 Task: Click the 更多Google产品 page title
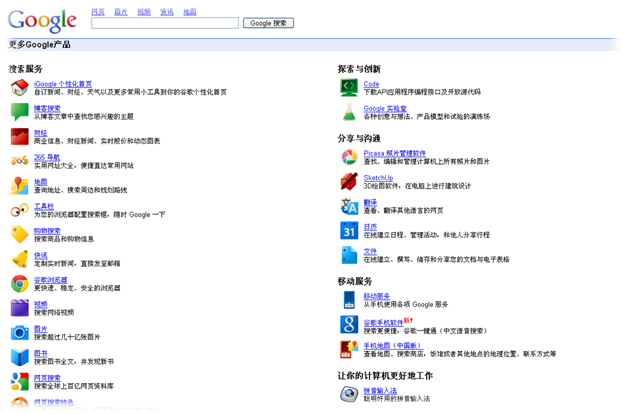click(x=40, y=45)
